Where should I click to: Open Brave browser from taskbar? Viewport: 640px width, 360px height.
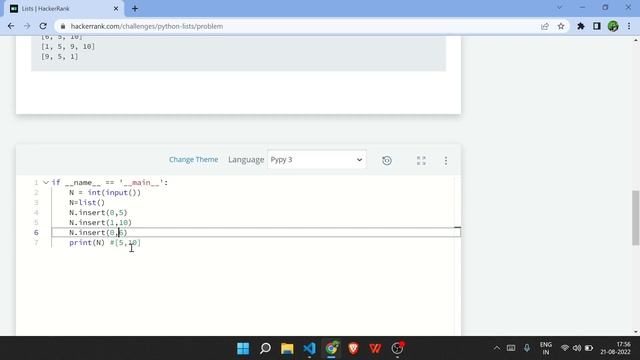point(353,348)
